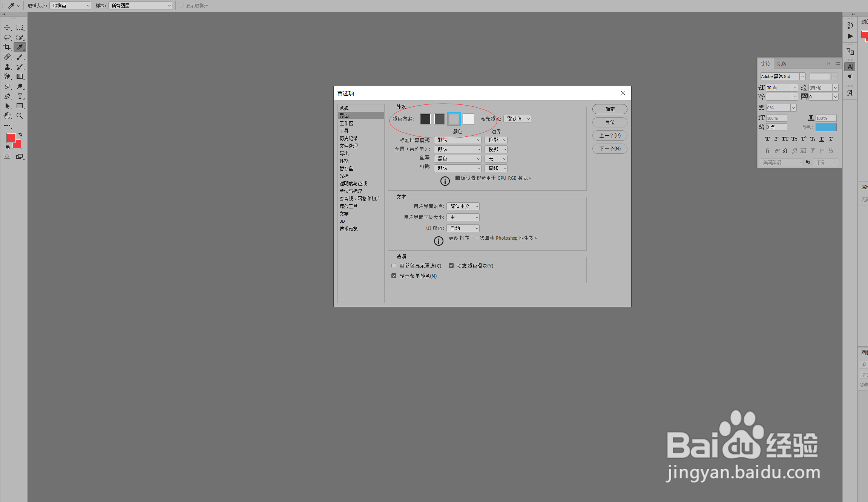Choose the darkest color scheme swatch
Viewport: 868px width, 502px height.
click(x=425, y=119)
